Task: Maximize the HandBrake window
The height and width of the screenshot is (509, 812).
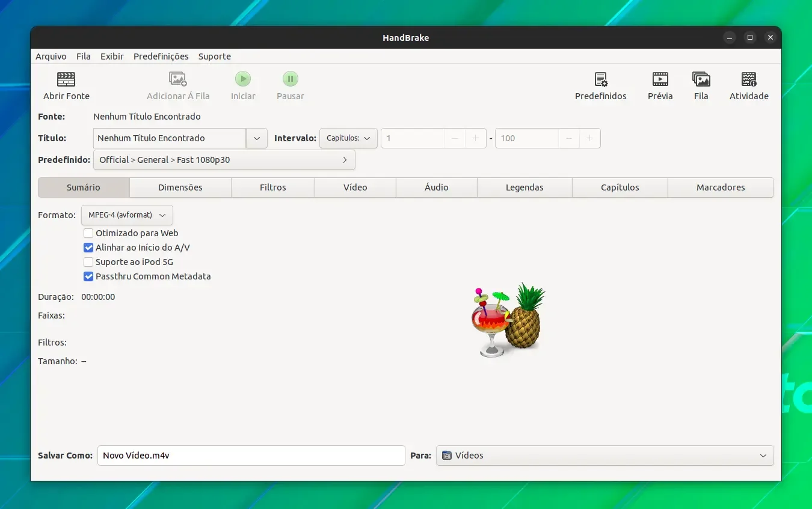Action: point(750,37)
